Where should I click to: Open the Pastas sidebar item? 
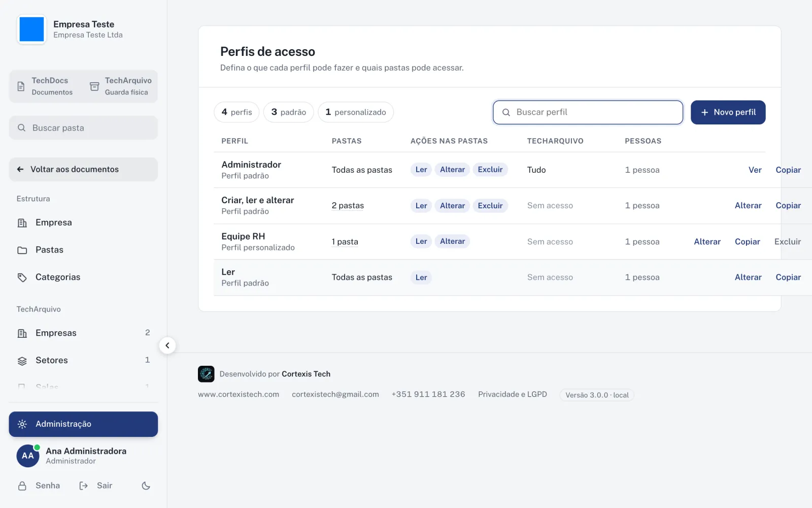click(x=83, y=250)
